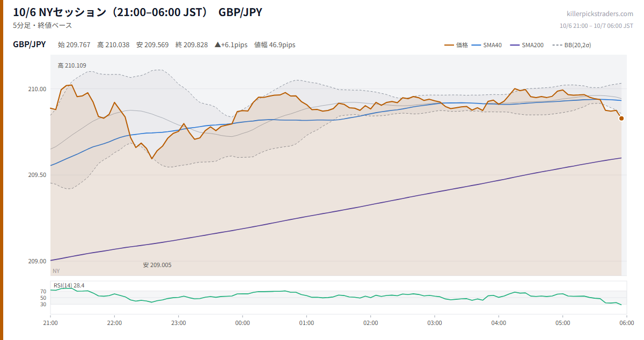Click the NY session label in chart
The height and width of the screenshot is (340, 644).
pyautogui.click(x=56, y=271)
